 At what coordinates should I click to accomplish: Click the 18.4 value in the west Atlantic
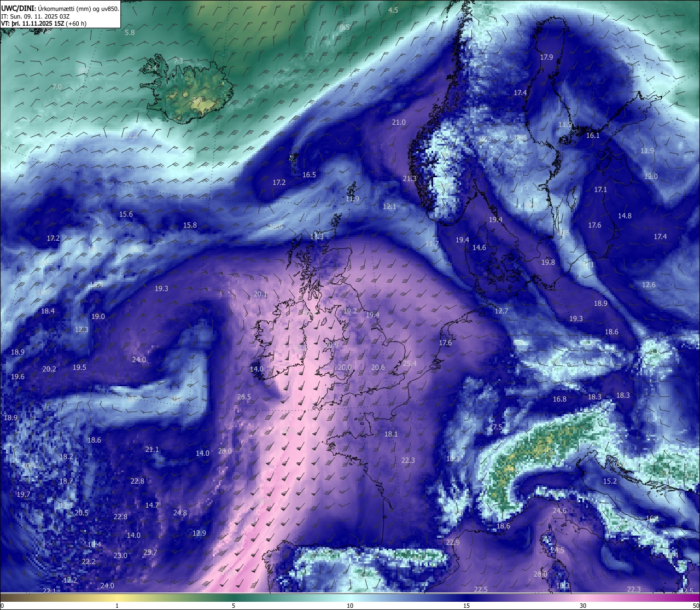(x=48, y=311)
